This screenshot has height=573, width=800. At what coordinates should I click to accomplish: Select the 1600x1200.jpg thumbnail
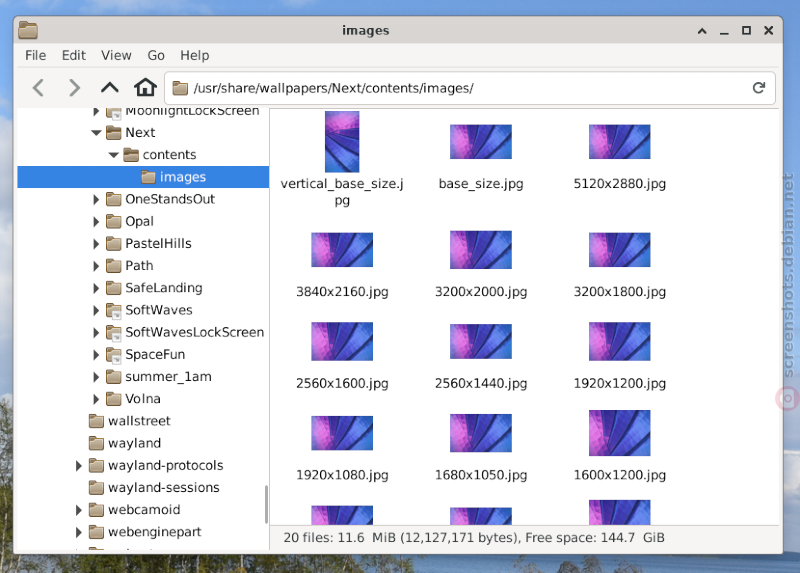pyautogui.click(x=619, y=433)
